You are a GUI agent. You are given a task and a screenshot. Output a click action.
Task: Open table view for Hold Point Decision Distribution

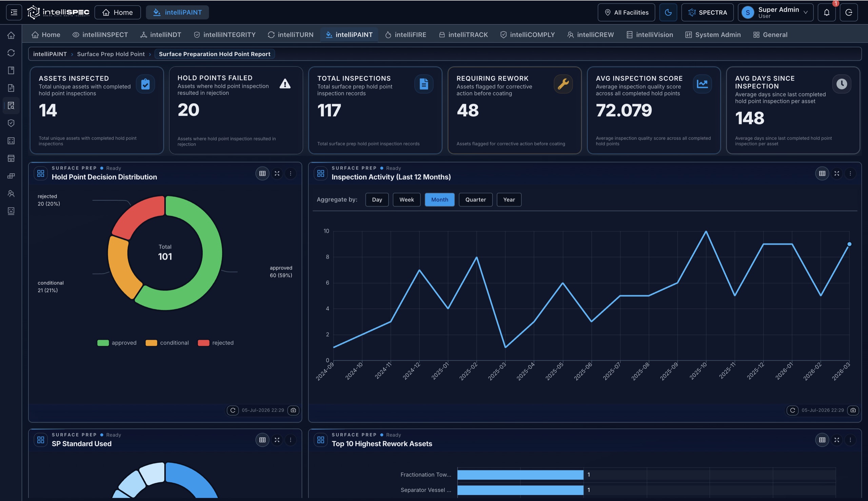click(x=262, y=173)
